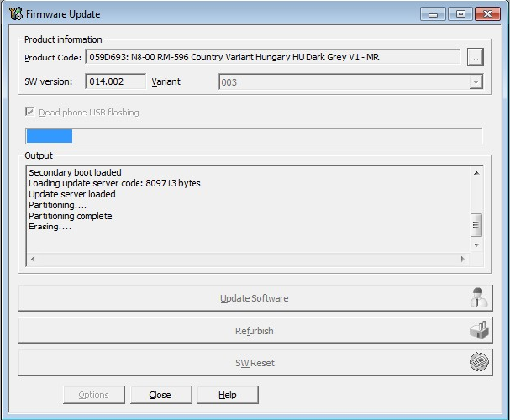Image resolution: width=510 pixels, height=420 pixels.
Task: Maximize the Firmware Update window
Action: coord(460,13)
